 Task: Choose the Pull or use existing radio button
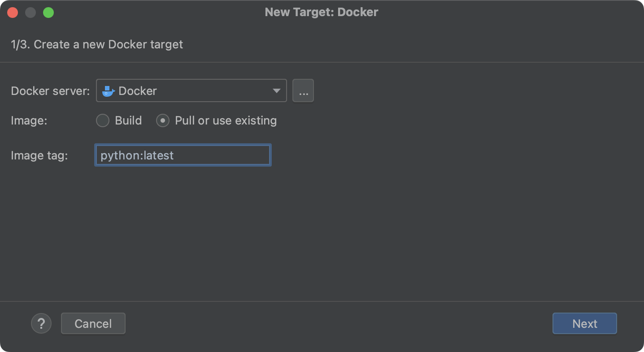point(163,120)
